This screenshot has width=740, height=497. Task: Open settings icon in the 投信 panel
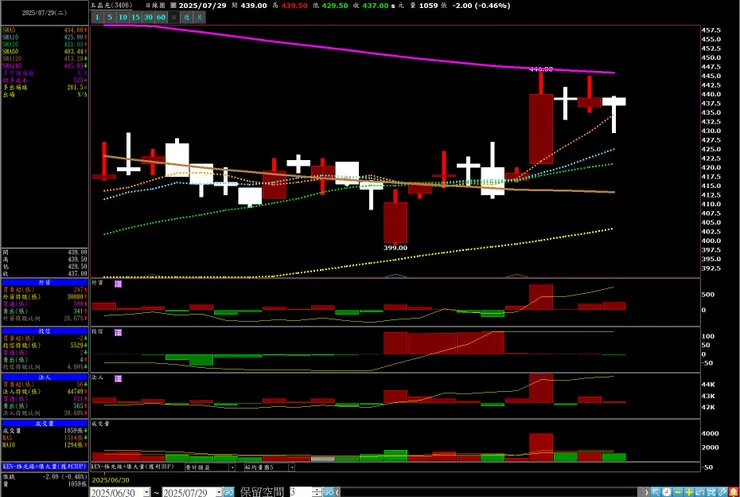point(118,333)
